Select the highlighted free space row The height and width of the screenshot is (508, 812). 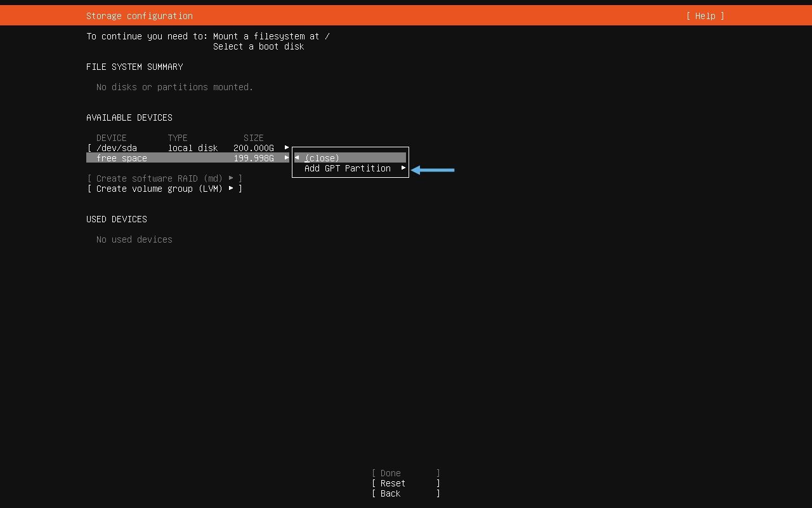point(159,157)
